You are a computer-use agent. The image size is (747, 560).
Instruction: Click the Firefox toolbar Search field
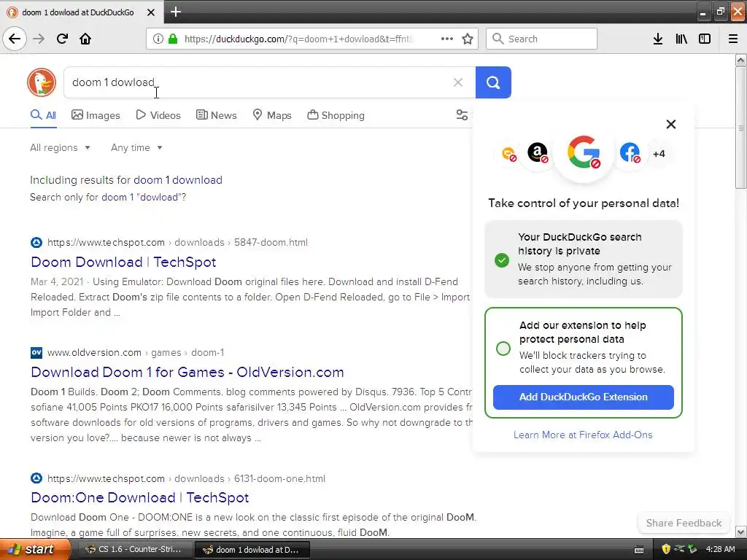click(x=541, y=39)
